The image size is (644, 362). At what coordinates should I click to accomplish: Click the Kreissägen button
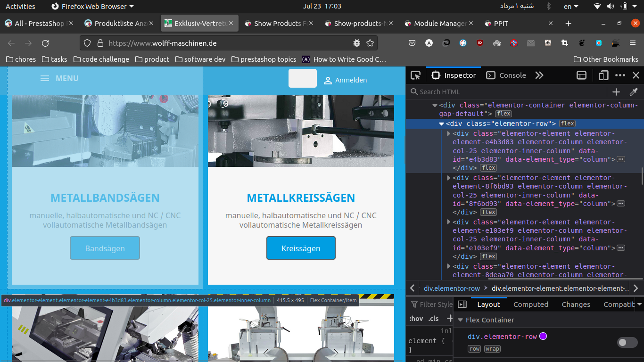coord(301,248)
